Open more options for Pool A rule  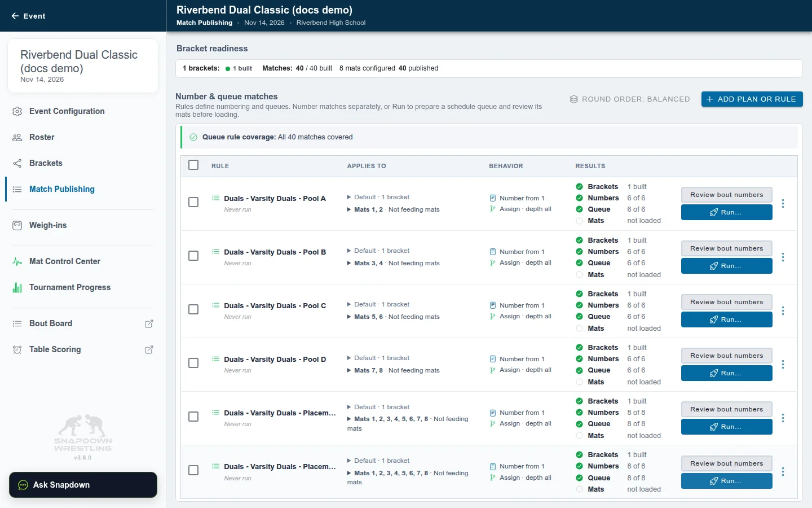click(783, 204)
